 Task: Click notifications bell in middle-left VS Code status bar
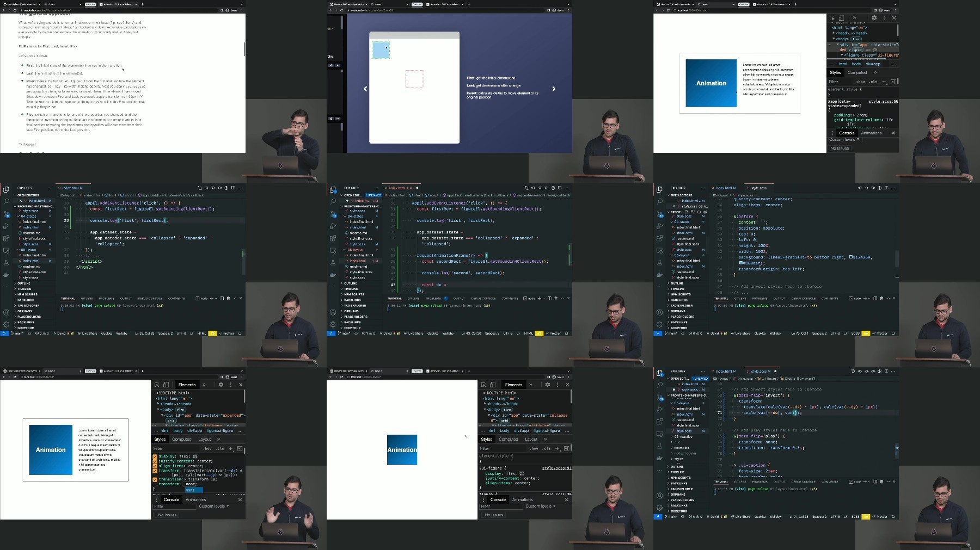click(x=240, y=333)
